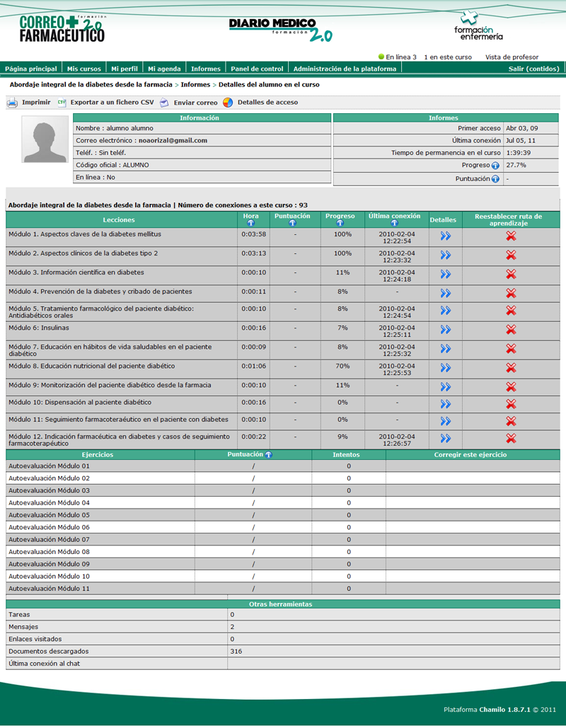Open Administración de la plataforma menu
The height and width of the screenshot is (728, 566).
tap(345, 69)
